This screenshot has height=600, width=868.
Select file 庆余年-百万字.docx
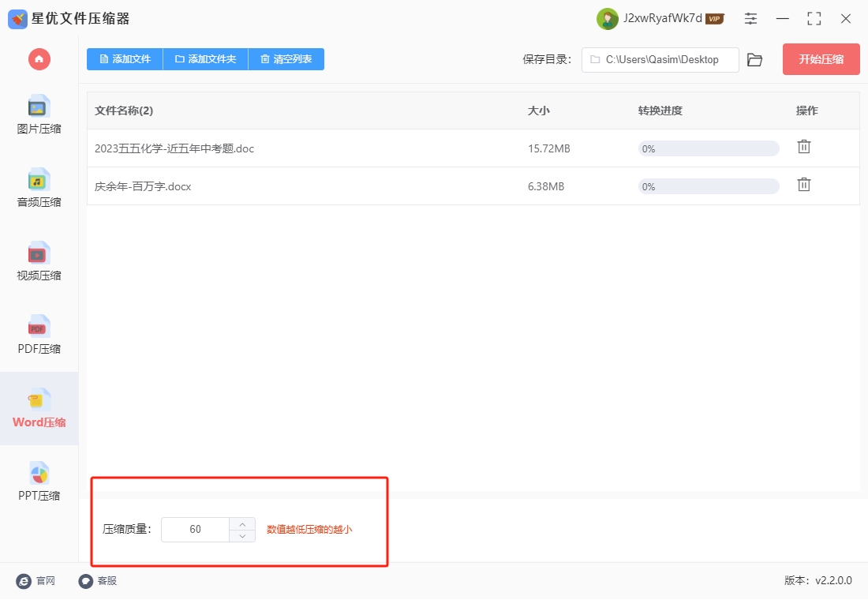tap(143, 186)
